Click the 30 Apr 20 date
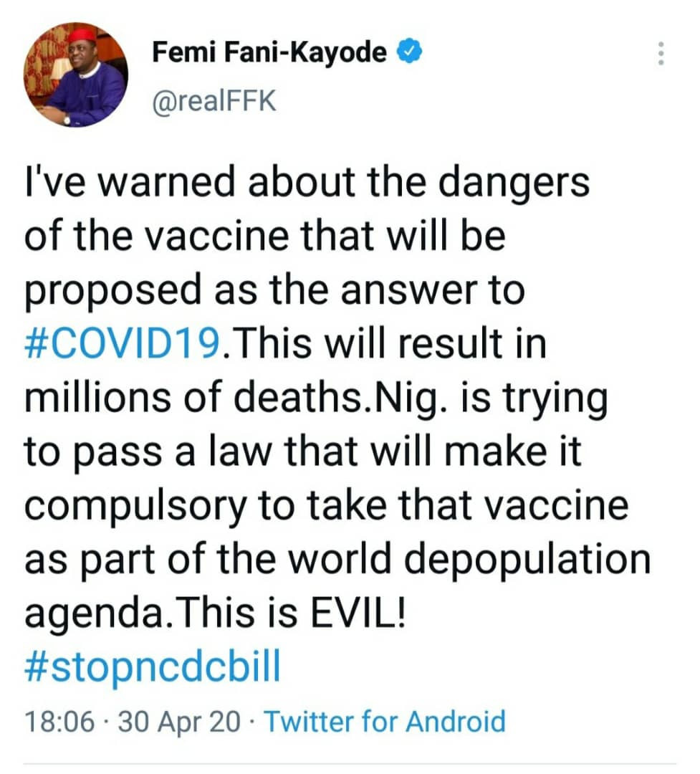Screen dimensions: 700x774 coord(179,721)
